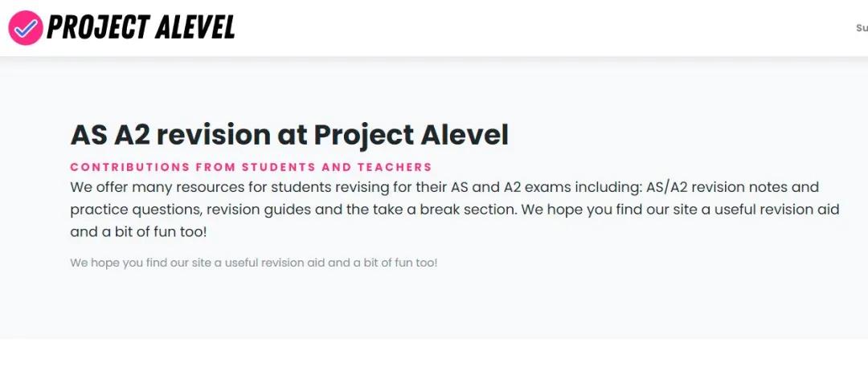
Task: Click the 'AS A2 revision at Project Alevel' heading
Action: point(289,135)
